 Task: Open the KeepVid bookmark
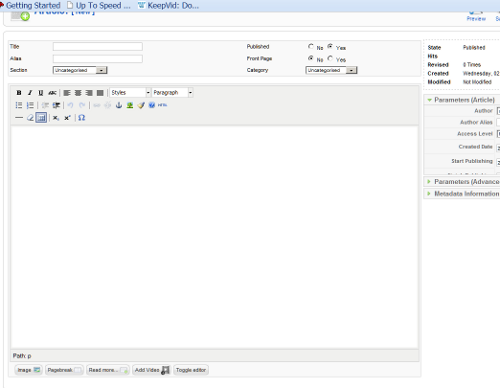point(169,5)
